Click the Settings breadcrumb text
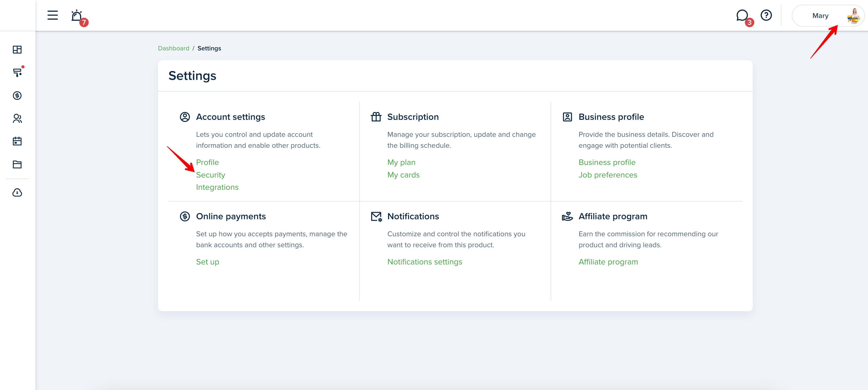This screenshot has height=390, width=868. click(x=209, y=48)
